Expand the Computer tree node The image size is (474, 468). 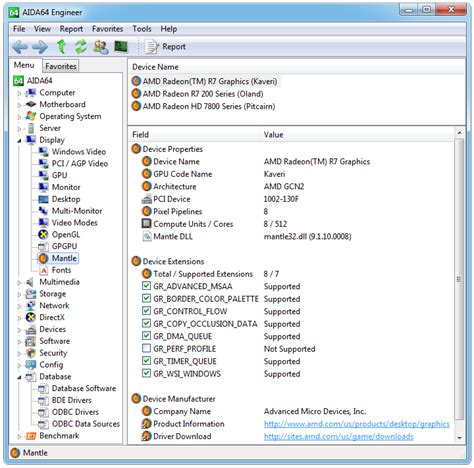point(19,93)
